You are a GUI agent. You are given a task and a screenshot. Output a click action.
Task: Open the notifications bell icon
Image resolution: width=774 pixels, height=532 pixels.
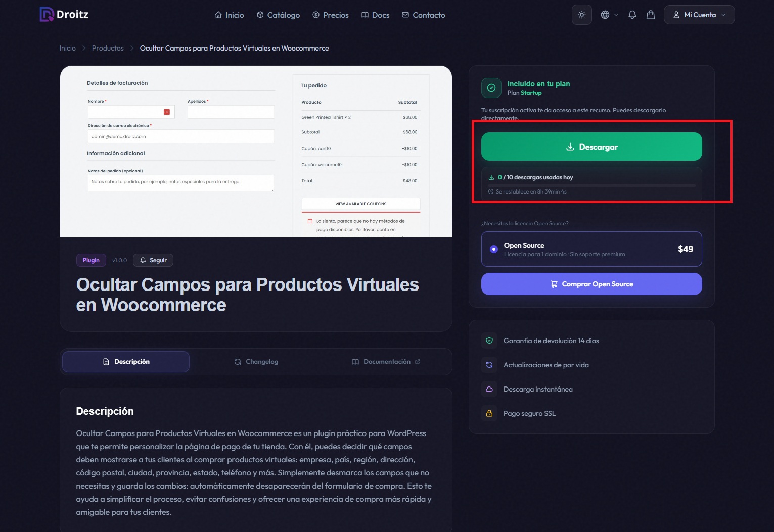(x=632, y=15)
